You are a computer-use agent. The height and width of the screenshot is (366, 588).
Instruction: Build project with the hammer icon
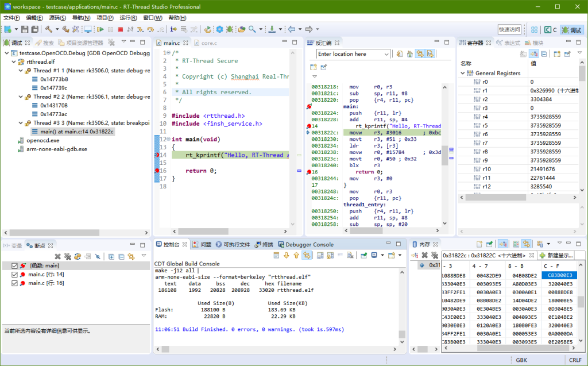(49, 29)
